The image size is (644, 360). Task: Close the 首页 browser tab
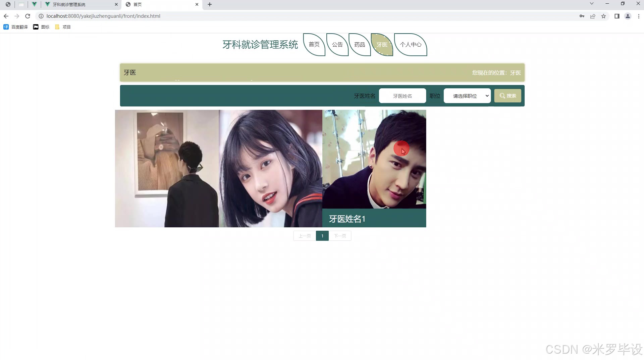click(x=197, y=4)
